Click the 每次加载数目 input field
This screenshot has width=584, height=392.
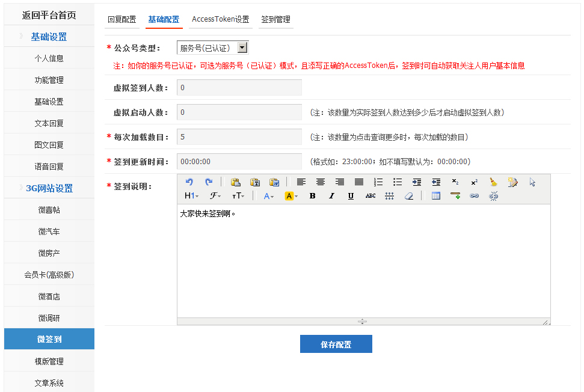click(239, 136)
